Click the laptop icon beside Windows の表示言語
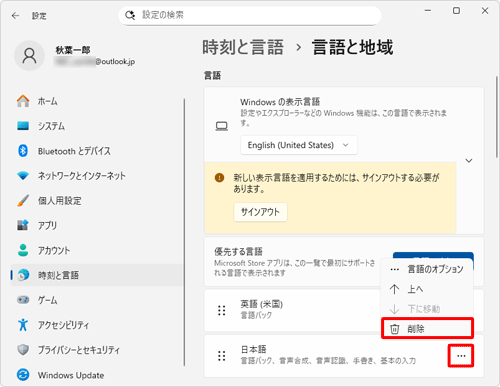Viewport: 500px width, 387px height. 222,126
